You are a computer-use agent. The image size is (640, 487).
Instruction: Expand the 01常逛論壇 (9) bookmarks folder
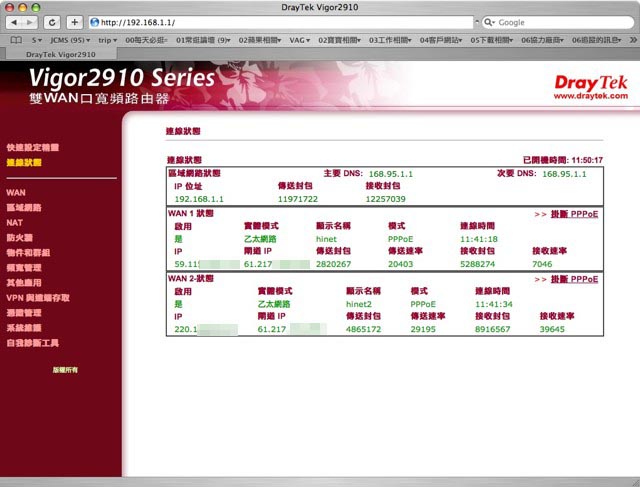(203, 40)
